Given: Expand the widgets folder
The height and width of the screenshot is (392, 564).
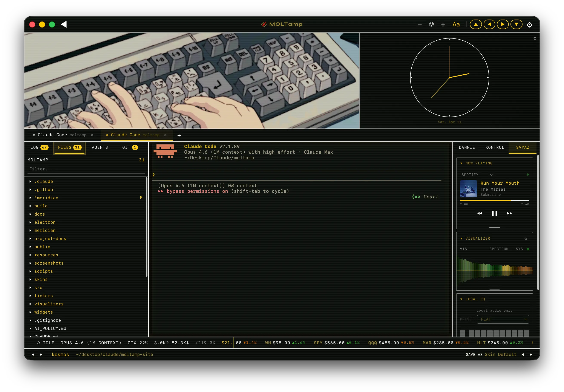Looking at the screenshot, I should pyautogui.click(x=86, y=312).
